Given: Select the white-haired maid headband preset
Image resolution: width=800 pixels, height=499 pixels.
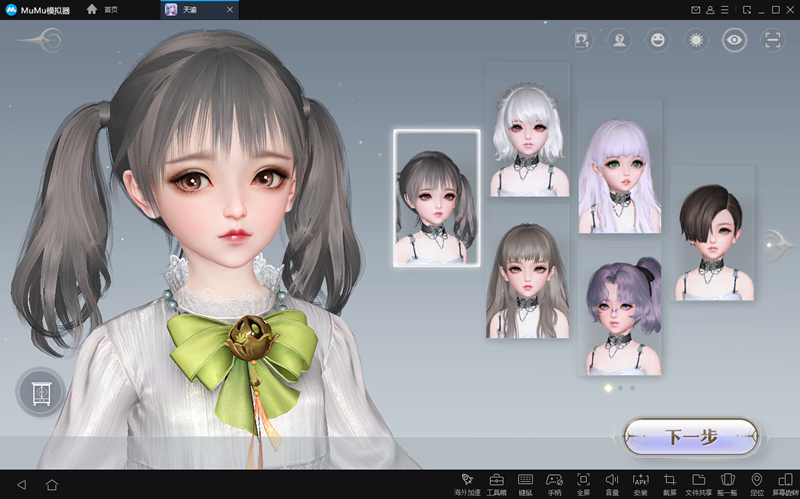Looking at the screenshot, I should (528, 130).
